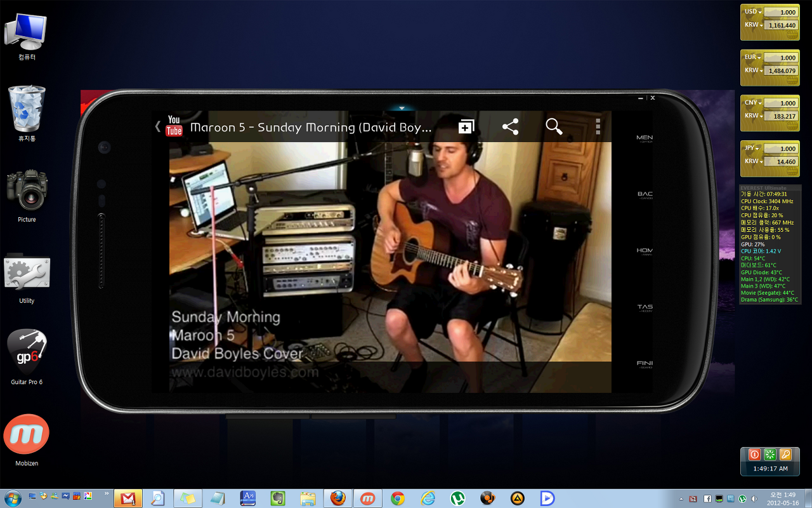Open the Utility folder desktop icon
The width and height of the screenshot is (812, 508).
27,277
